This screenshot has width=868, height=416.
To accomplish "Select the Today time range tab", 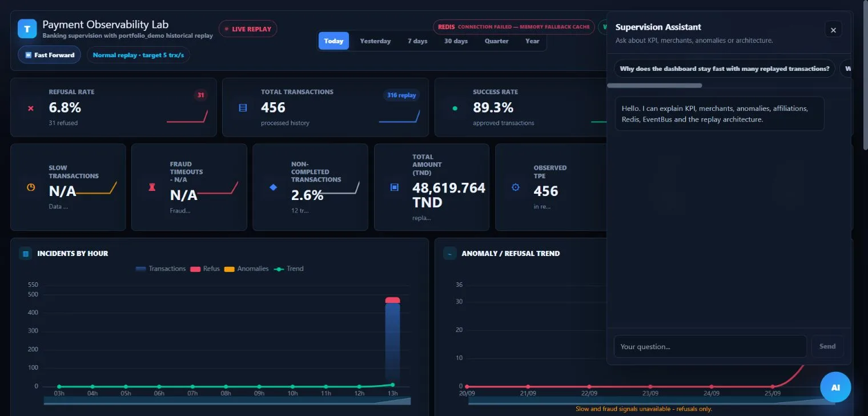I will pyautogui.click(x=333, y=41).
